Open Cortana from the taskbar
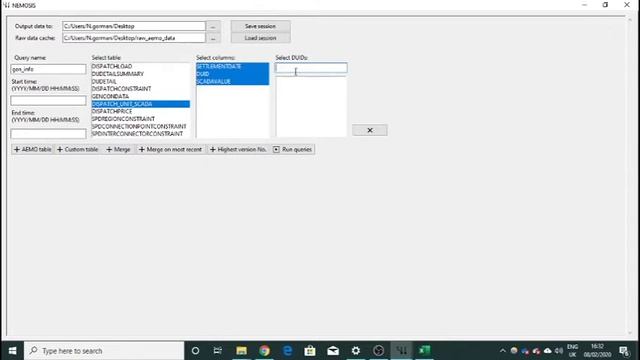The image size is (640, 360). (x=196, y=351)
